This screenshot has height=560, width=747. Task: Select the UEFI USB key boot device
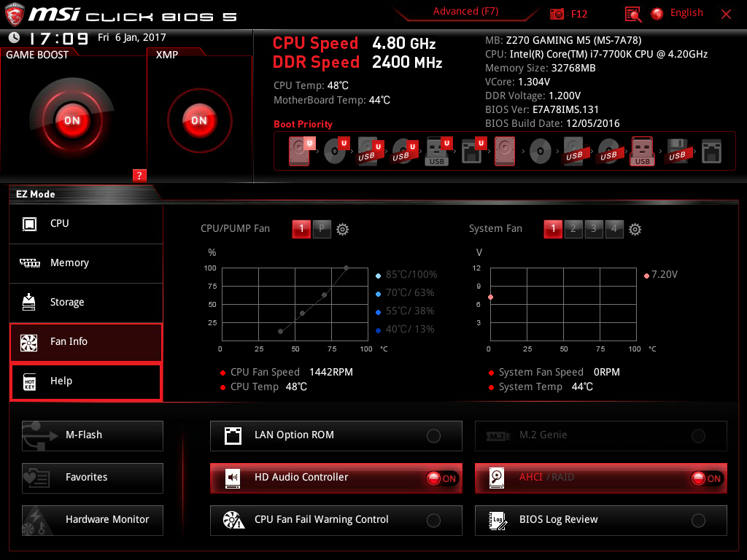pyautogui.click(x=438, y=152)
